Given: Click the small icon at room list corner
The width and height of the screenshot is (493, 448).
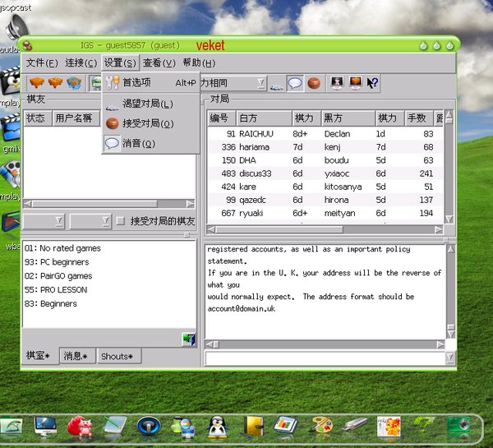Looking at the screenshot, I should coord(188,339).
